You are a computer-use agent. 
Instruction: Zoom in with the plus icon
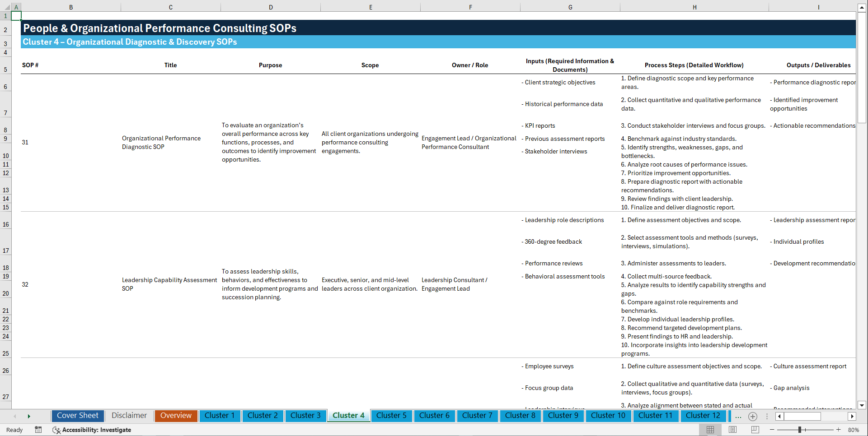click(x=839, y=429)
